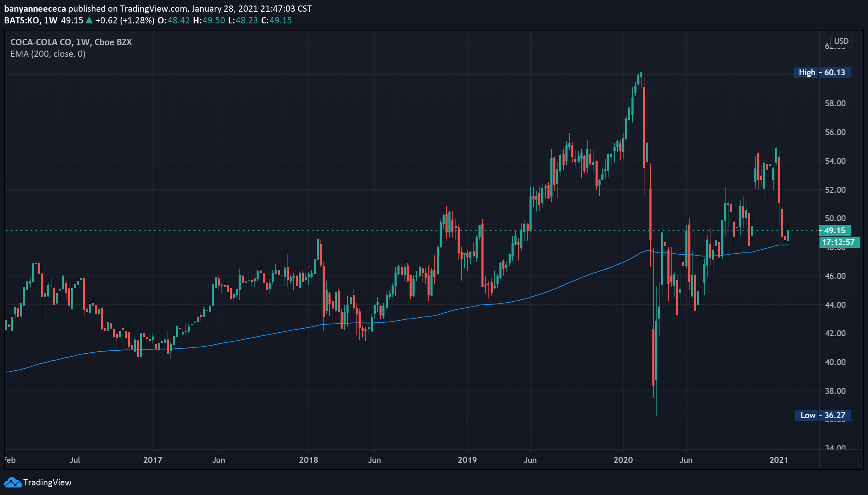Click the EMA (200, close, 0) indicator legend

[x=48, y=54]
